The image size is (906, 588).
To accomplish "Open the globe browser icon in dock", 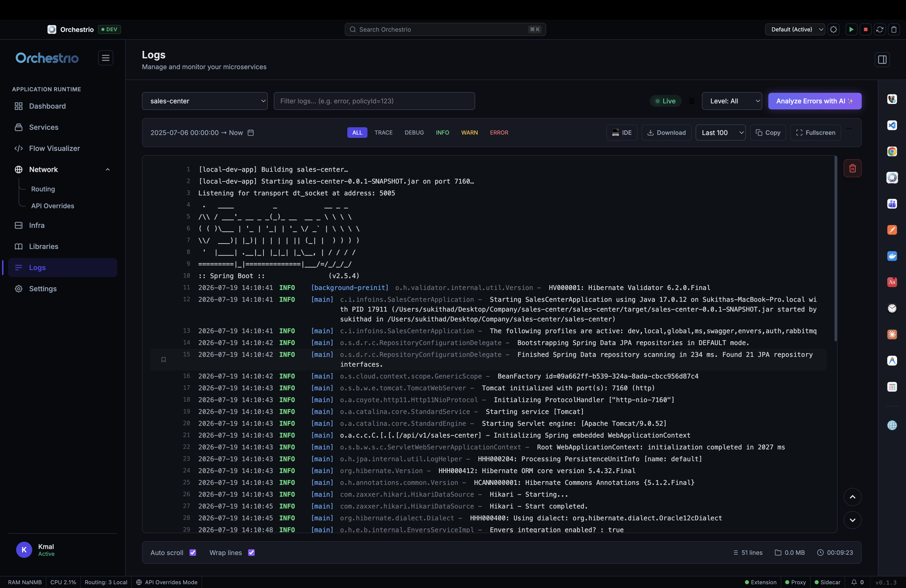I will tap(892, 425).
